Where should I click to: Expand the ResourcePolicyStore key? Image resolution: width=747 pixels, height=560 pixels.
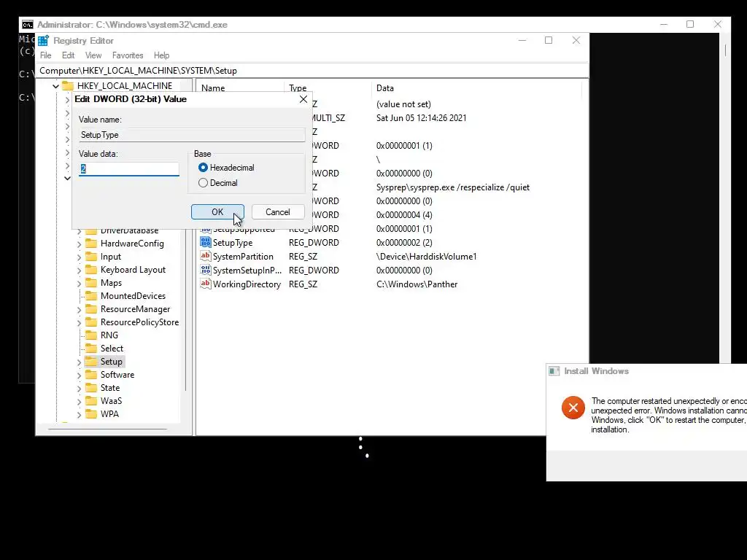tap(79, 322)
